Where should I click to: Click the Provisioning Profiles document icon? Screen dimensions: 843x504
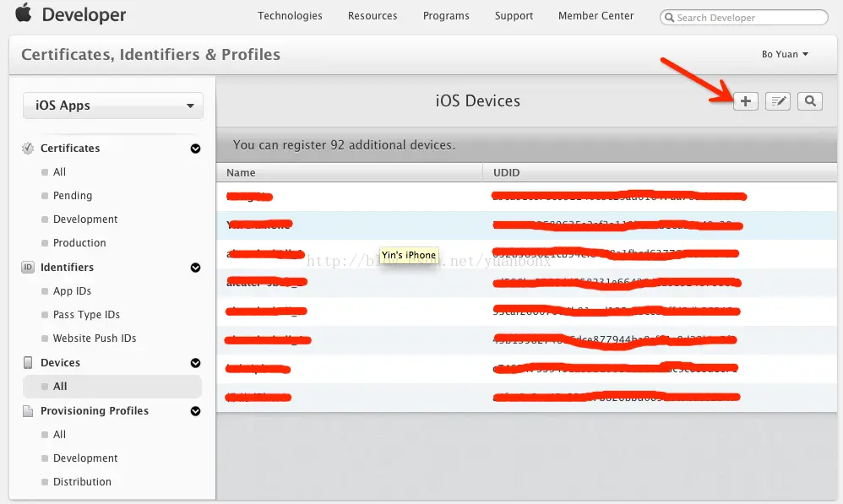click(x=27, y=411)
